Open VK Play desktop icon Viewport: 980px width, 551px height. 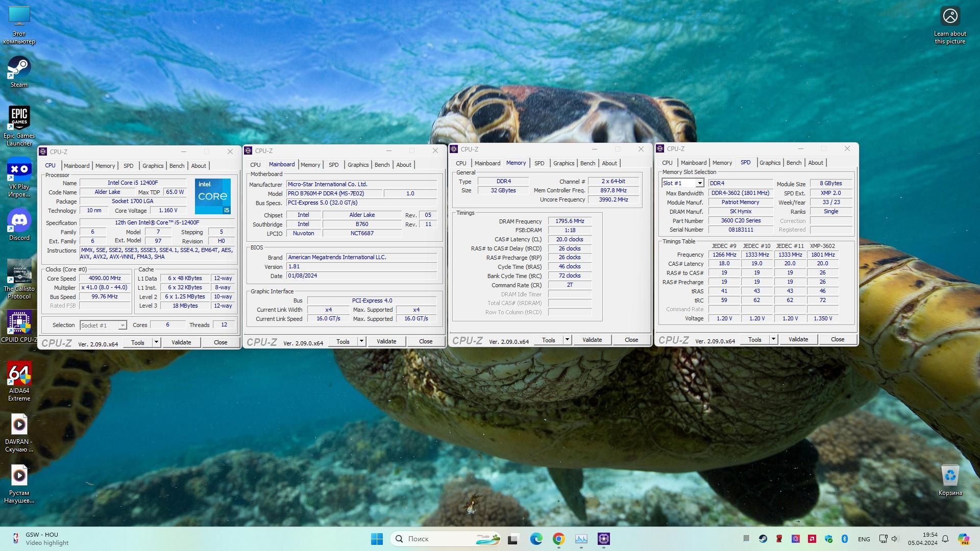coord(19,170)
